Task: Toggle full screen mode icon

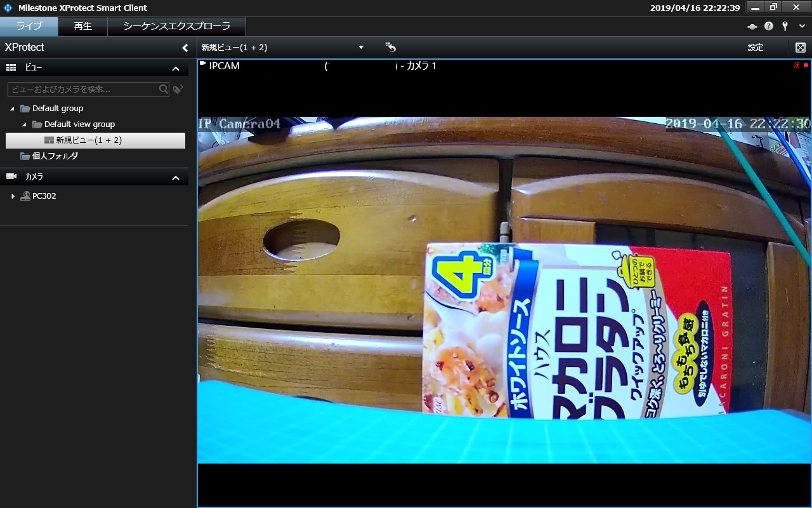Action: [x=801, y=48]
